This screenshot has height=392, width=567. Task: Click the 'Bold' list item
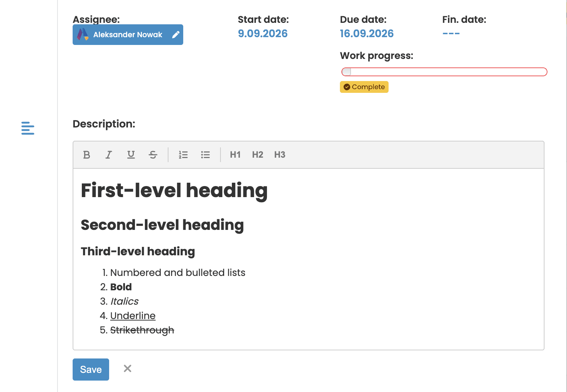121,287
